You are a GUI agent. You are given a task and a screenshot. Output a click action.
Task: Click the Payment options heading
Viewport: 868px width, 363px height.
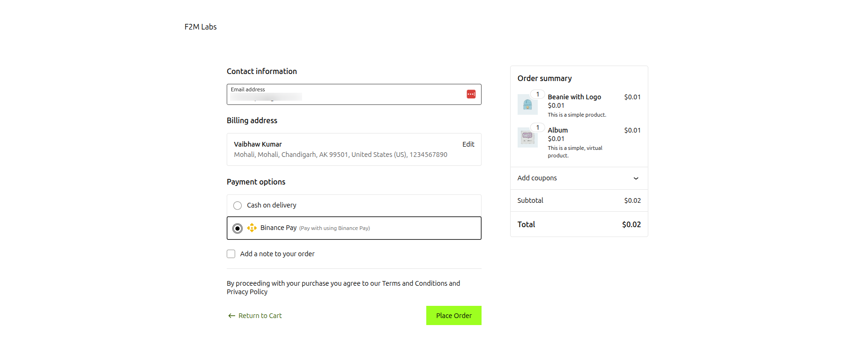256,182
